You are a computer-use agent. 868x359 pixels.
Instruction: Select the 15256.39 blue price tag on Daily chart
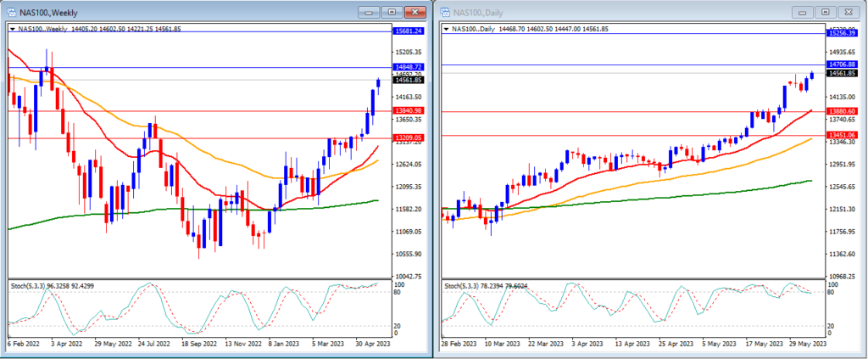pyautogui.click(x=842, y=33)
